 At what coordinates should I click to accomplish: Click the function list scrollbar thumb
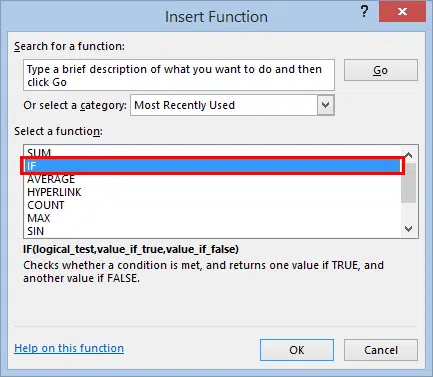(x=409, y=183)
